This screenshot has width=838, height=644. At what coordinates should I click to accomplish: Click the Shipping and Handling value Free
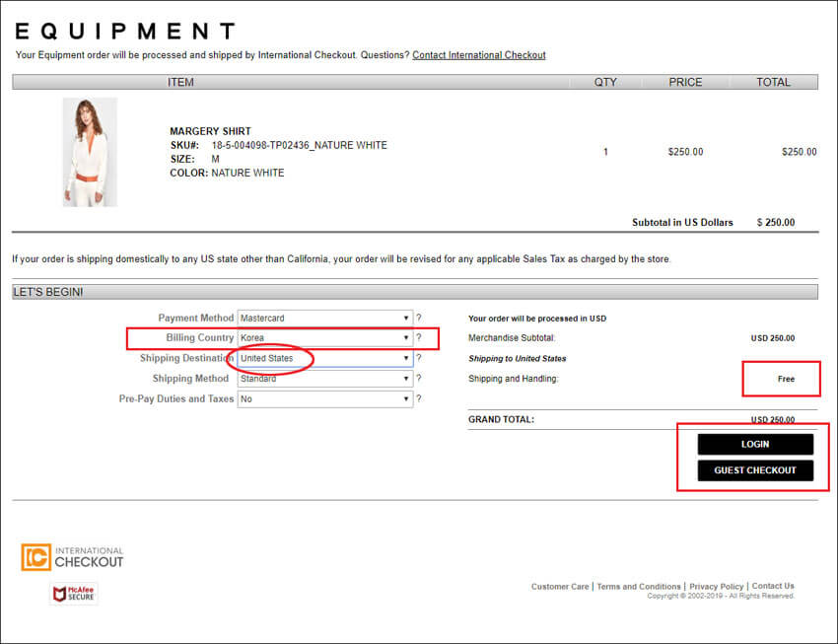pos(786,379)
